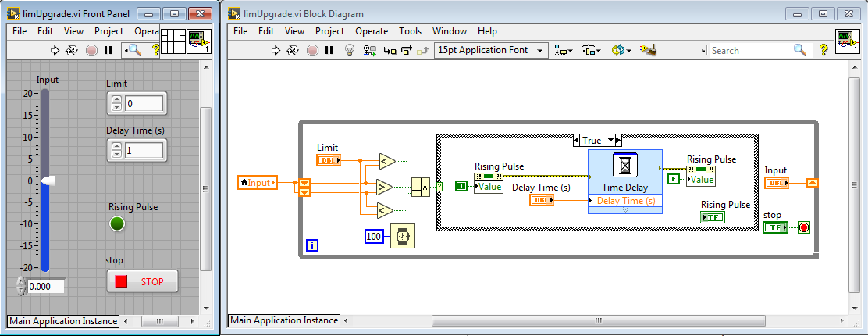This screenshot has width=868, height=336.
Task: Open Project menu in Front Panel window
Action: pos(109,31)
